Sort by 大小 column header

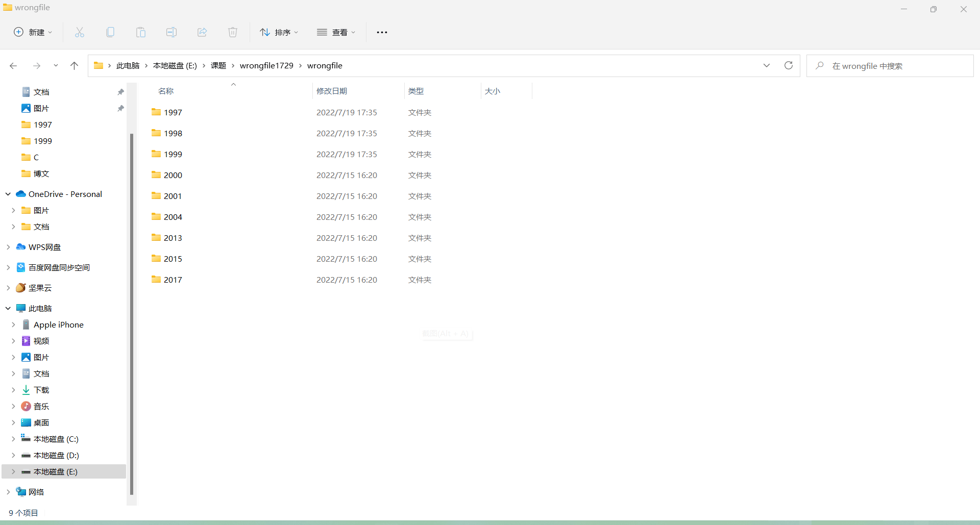(493, 91)
